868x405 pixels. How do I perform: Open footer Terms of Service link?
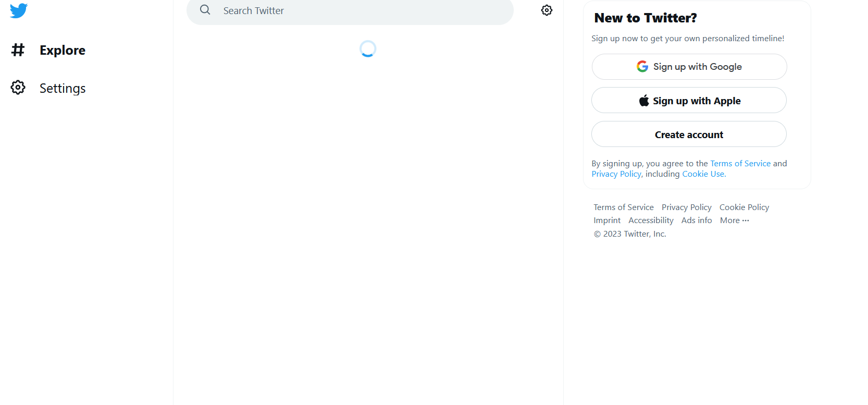[x=624, y=207]
